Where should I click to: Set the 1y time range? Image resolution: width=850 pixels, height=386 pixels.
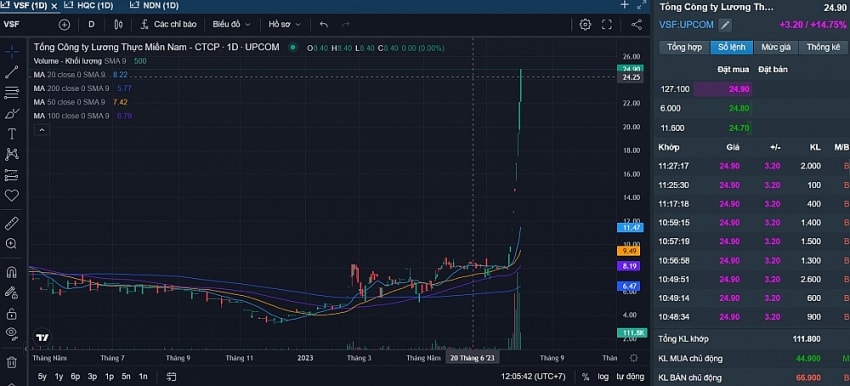point(59,376)
